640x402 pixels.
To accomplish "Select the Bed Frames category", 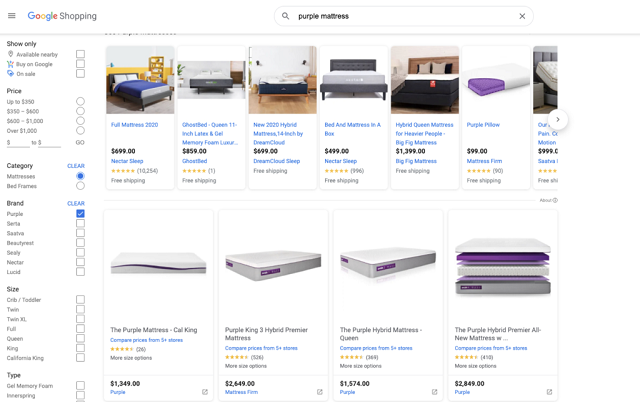I will point(80,186).
